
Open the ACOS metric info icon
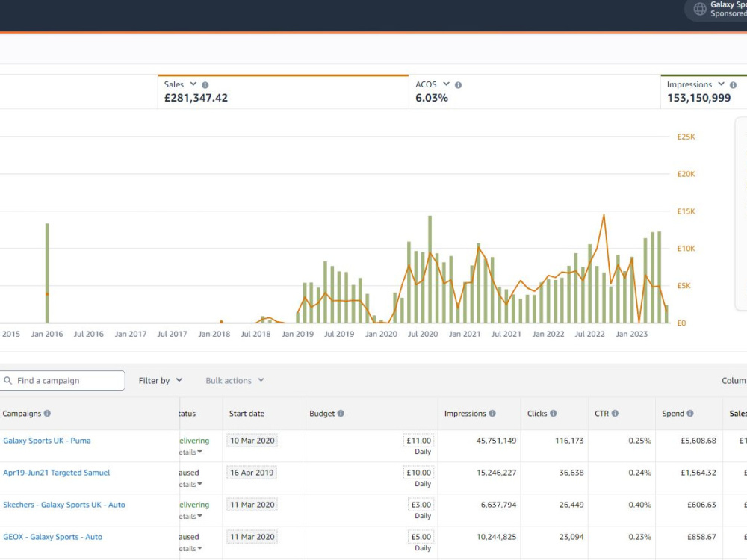459,85
